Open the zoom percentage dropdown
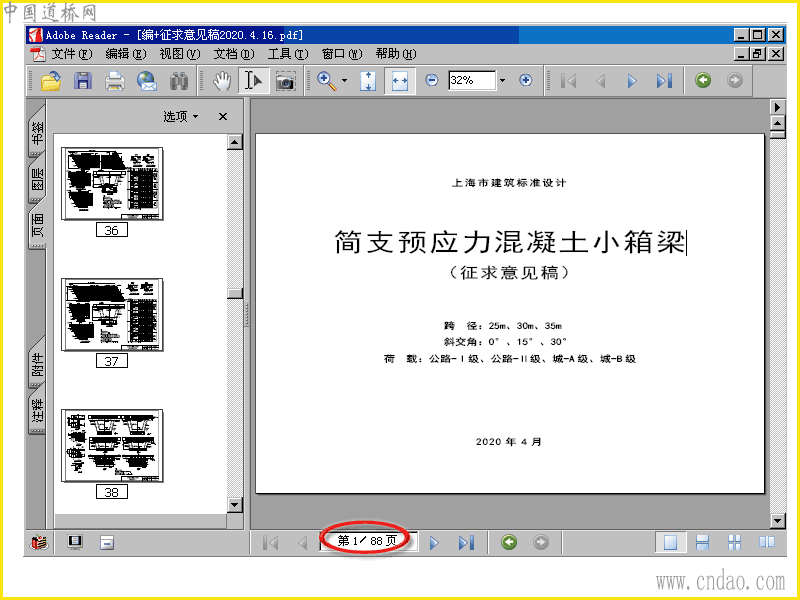Image resolution: width=800 pixels, height=600 pixels. click(x=503, y=80)
